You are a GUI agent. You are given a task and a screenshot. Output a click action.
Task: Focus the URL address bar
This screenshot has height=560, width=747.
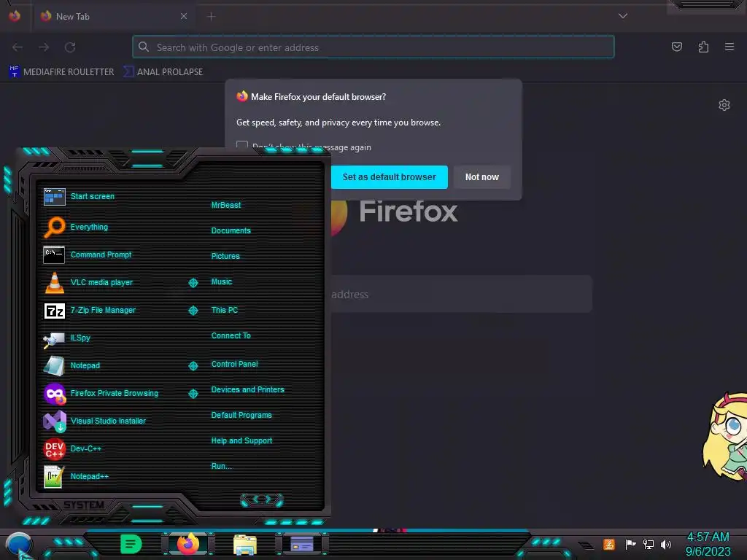point(373,47)
